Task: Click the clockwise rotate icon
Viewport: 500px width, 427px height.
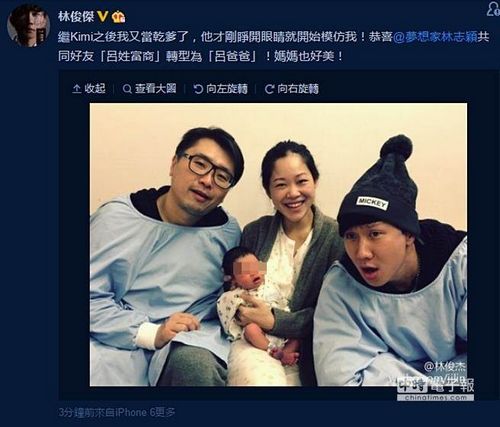Action: (269, 89)
